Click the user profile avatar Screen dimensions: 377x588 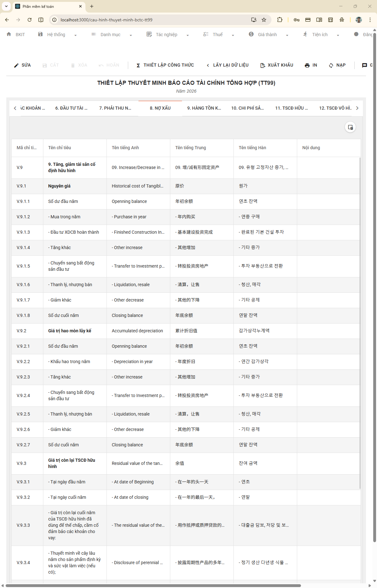[x=359, y=20]
